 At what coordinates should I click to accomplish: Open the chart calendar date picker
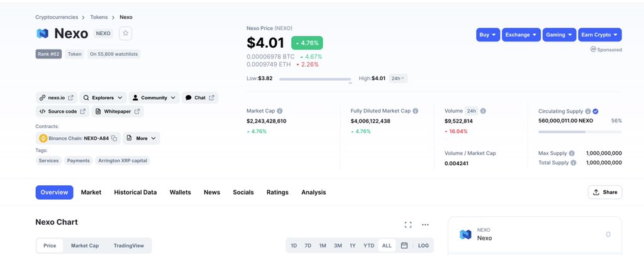[404, 246]
